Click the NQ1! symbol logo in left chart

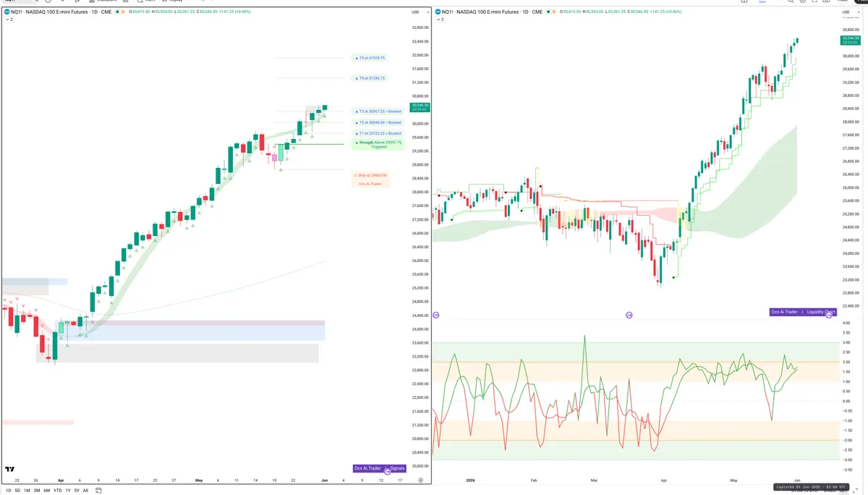pos(7,12)
